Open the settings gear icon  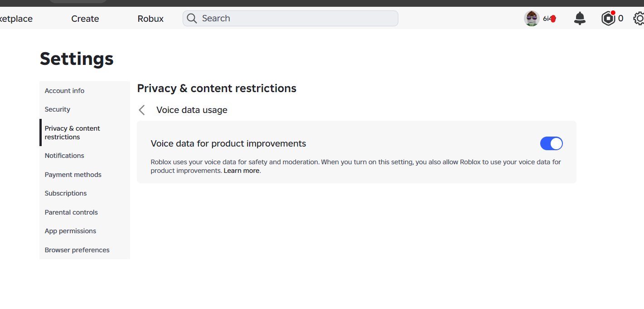tap(639, 19)
